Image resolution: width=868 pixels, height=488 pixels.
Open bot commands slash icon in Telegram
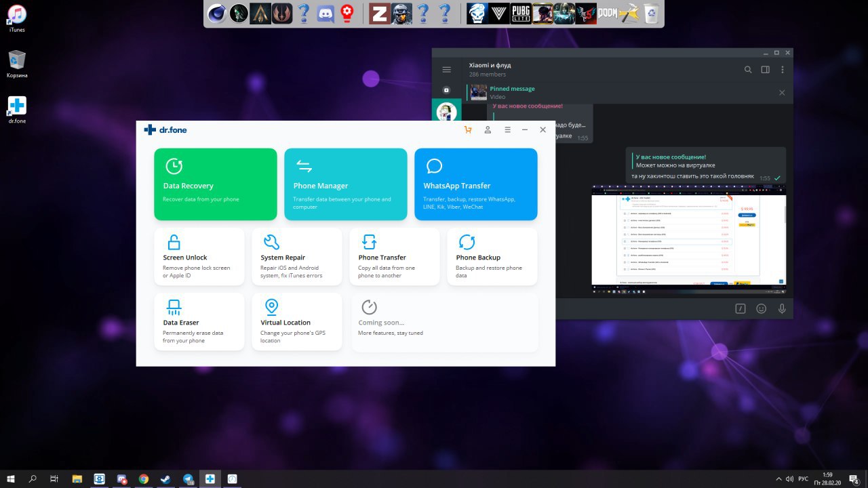tap(741, 308)
